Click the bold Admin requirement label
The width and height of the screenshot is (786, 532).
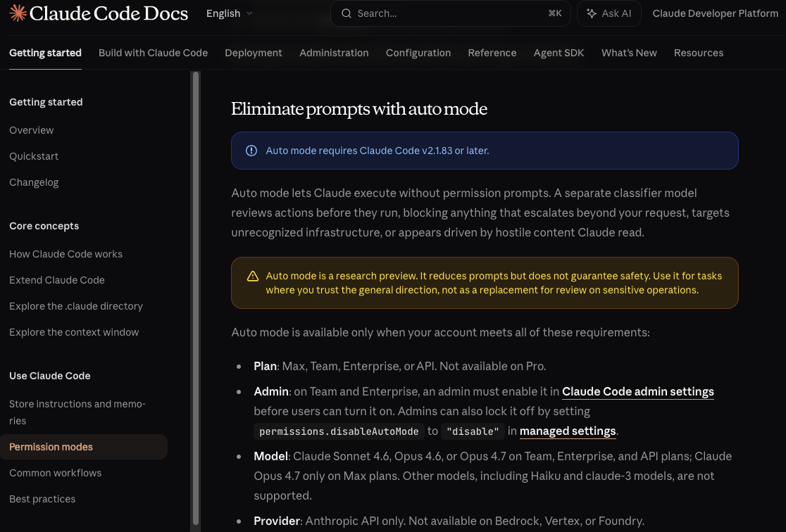271,392
